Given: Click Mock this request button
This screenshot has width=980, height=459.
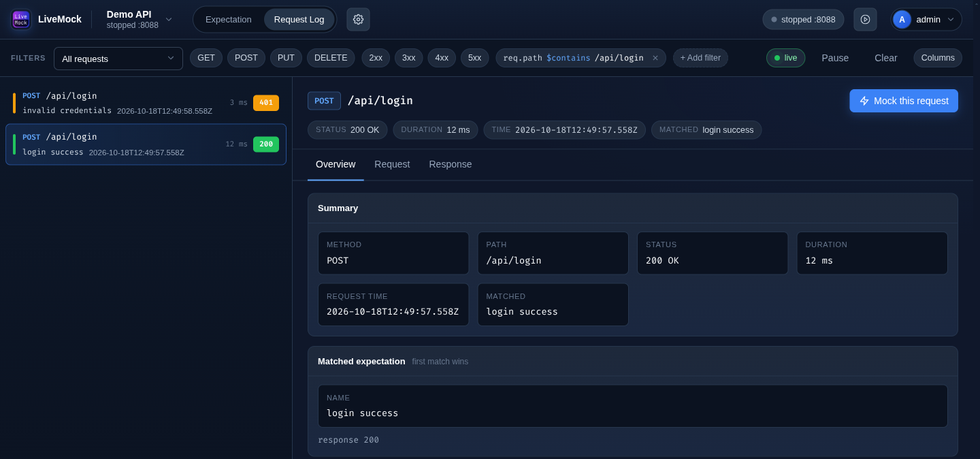Looking at the screenshot, I should coord(904,101).
